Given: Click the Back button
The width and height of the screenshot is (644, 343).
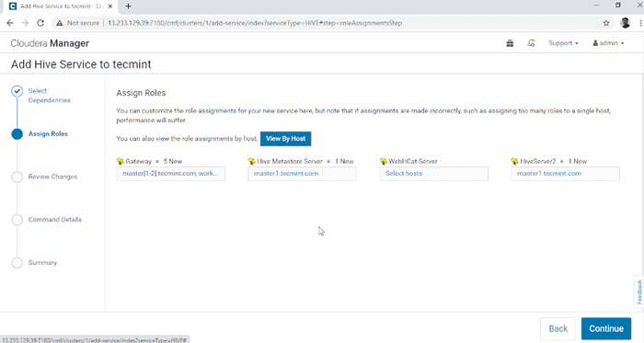Looking at the screenshot, I should tap(558, 328).
